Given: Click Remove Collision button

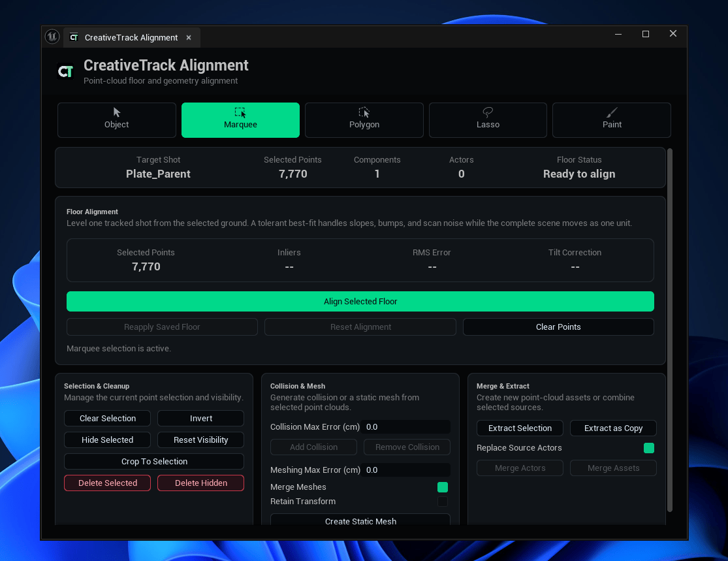Looking at the screenshot, I should click(x=407, y=447).
